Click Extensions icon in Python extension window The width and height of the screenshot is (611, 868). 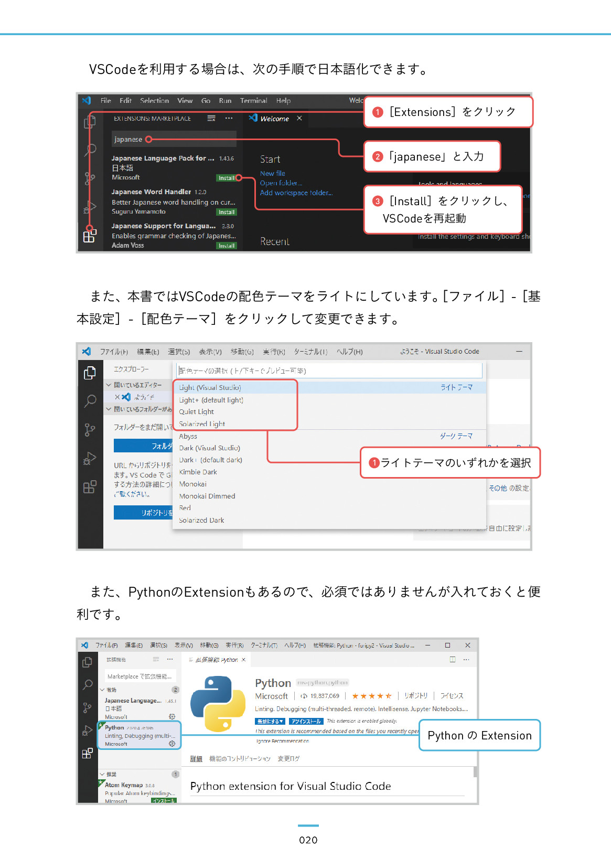87,753
